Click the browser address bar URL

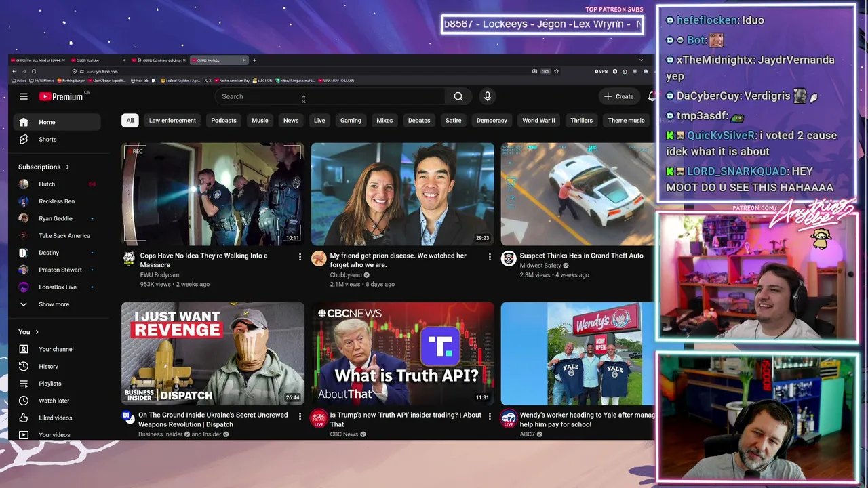tap(103, 71)
